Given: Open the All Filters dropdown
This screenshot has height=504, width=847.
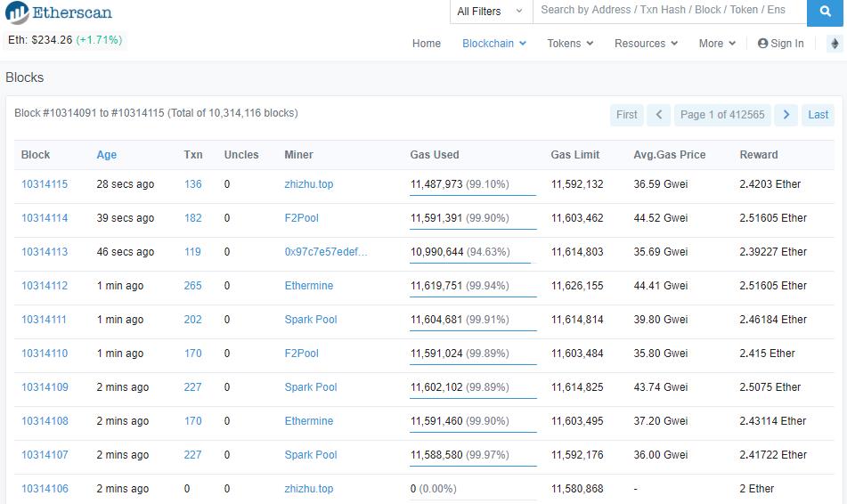Looking at the screenshot, I should click(x=491, y=12).
